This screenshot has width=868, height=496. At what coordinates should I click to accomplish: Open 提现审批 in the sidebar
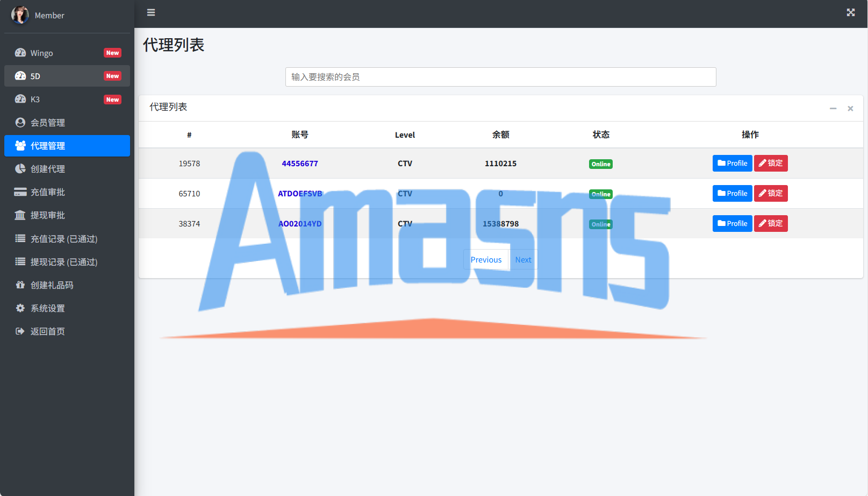67,215
